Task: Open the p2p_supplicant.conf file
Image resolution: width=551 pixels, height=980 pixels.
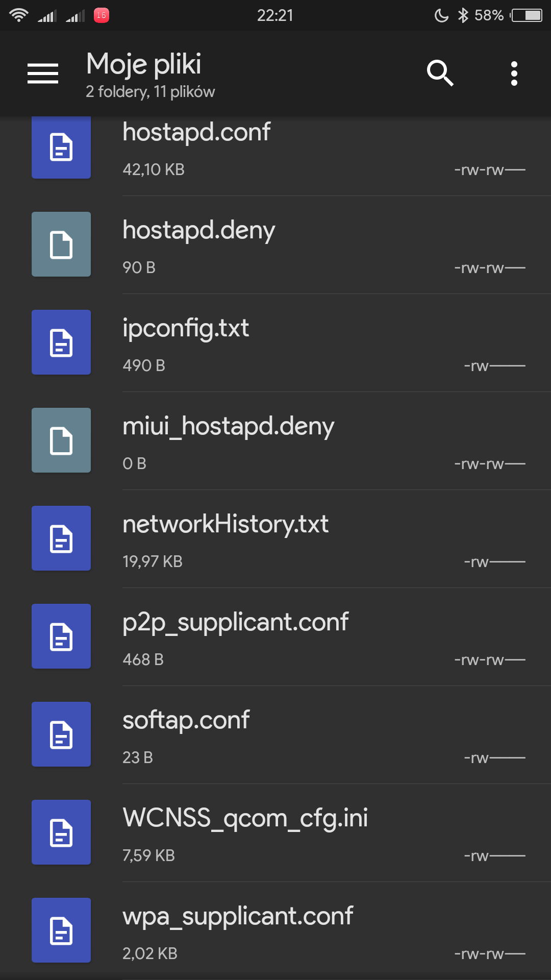Action: pyautogui.click(x=235, y=622)
